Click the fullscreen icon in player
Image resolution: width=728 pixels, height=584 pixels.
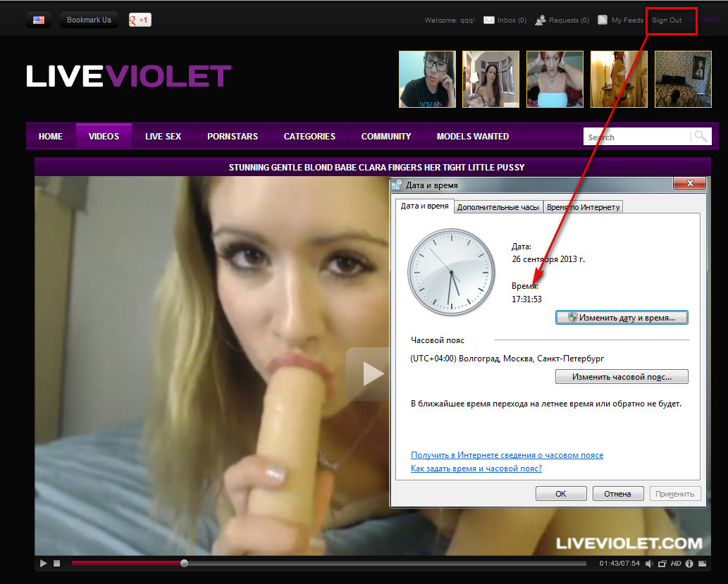(702, 564)
